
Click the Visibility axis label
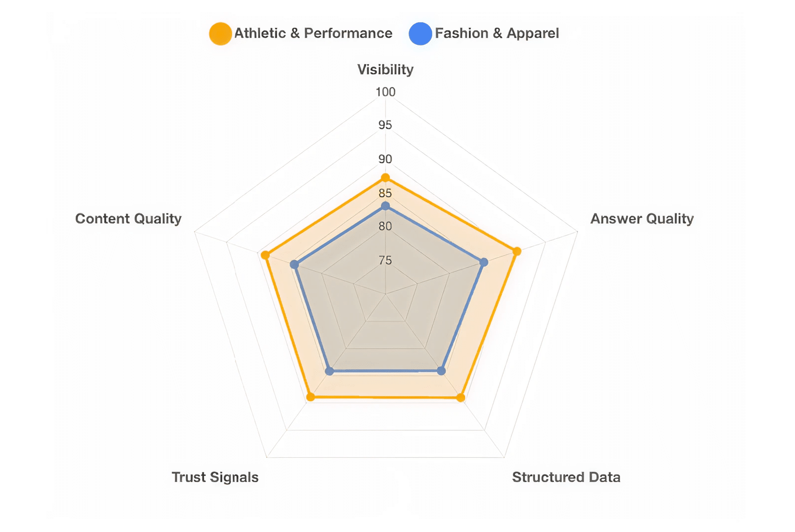[x=385, y=69]
